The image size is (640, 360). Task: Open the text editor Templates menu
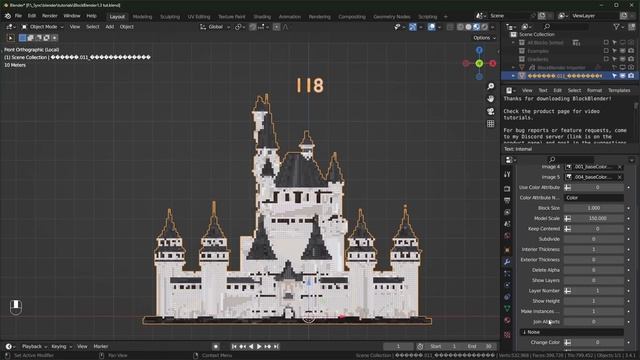coord(619,91)
